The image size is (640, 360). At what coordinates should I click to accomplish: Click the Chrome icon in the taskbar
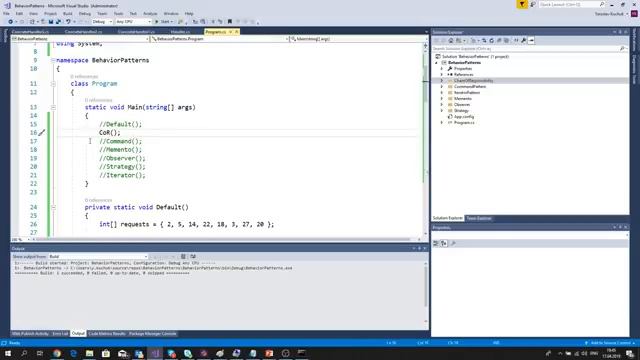(x=57, y=353)
